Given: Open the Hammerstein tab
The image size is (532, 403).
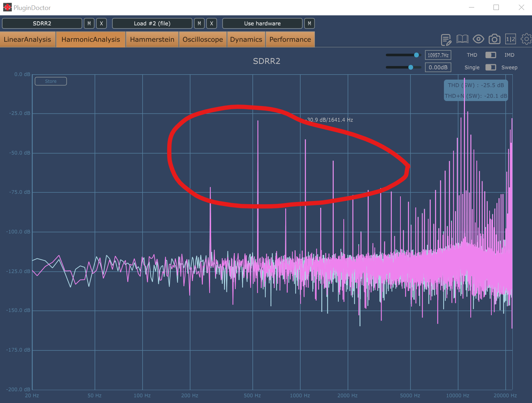Looking at the screenshot, I should 152,40.
